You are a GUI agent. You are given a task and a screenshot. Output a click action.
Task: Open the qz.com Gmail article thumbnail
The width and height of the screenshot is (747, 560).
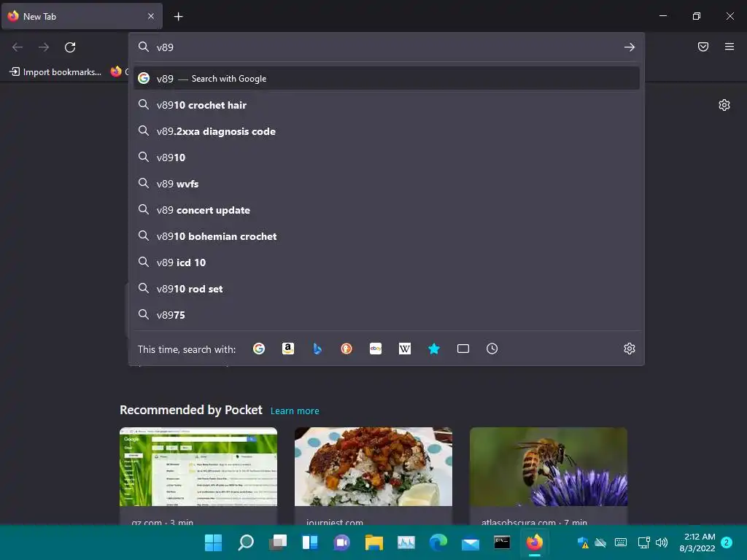click(198, 467)
